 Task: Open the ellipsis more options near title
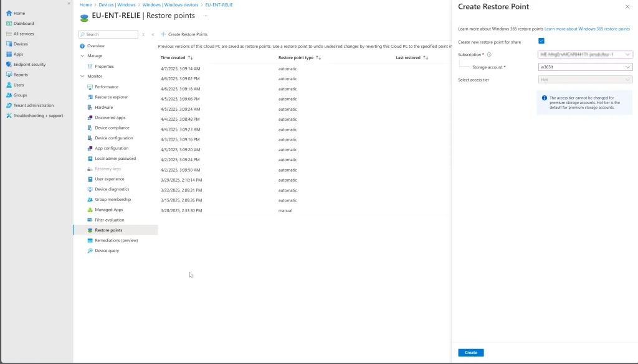click(205, 16)
